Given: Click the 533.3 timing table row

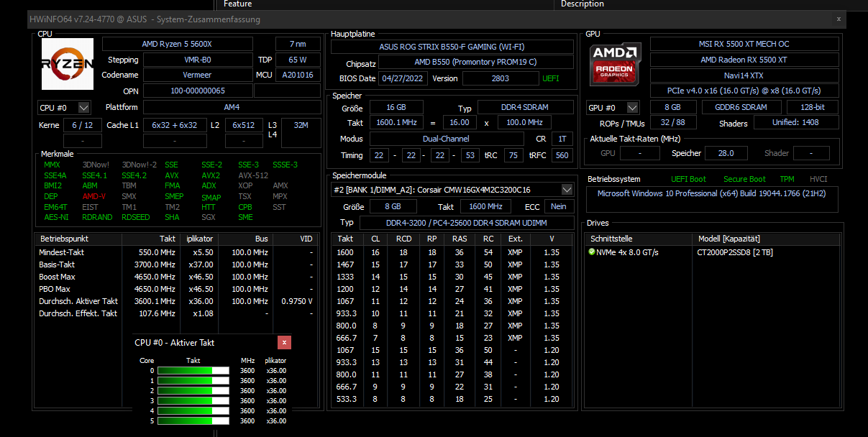Looking at the screenshot, I should pos(452,399).
